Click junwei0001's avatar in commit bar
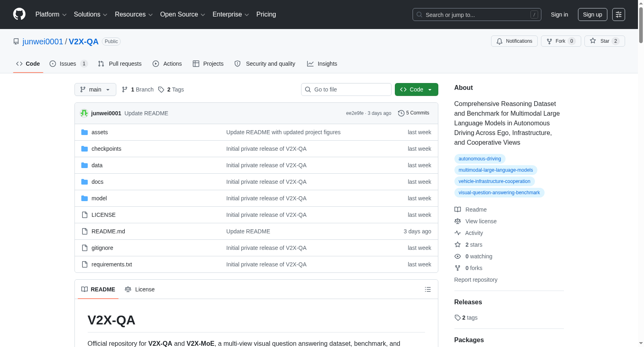 click(x=84, y=113)
